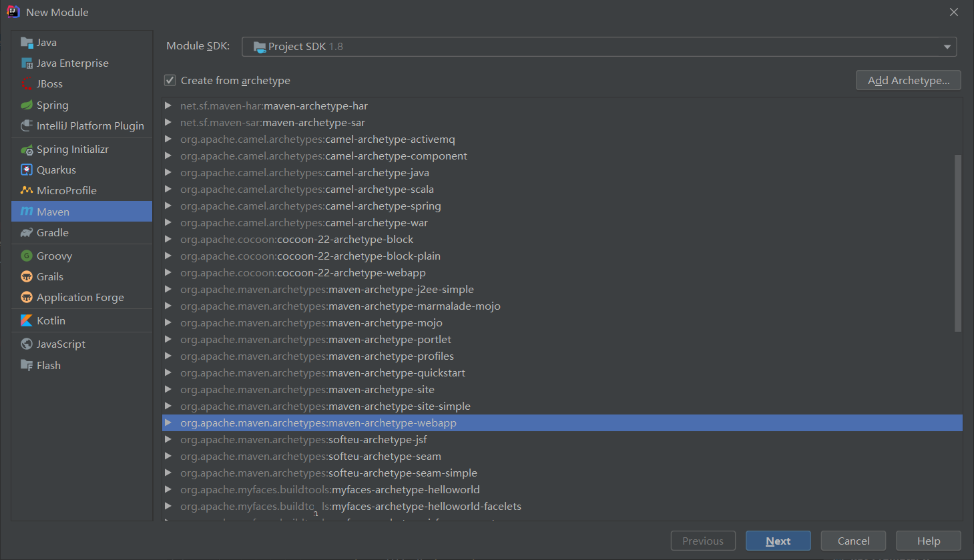Viewport: 974px width, 560px height.
Task: Click the Flash folder icon
Action: 27,365
